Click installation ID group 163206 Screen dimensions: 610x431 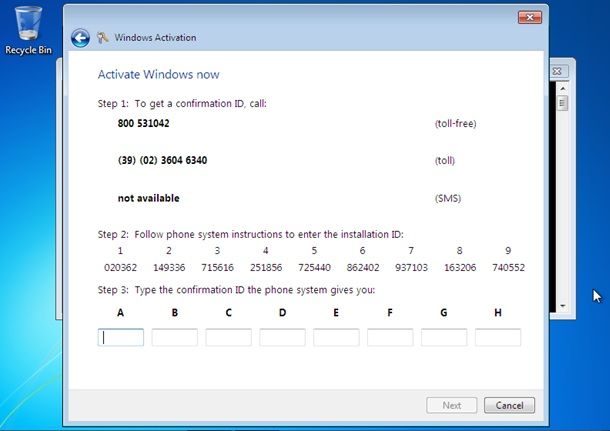[x=460, y=268]
